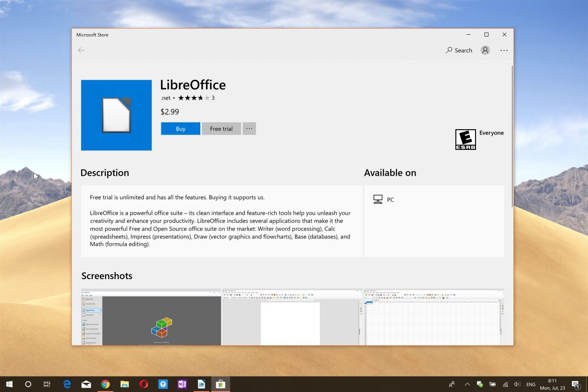Click the $2.99 price text
Viewport: 588px width, 392px height.
tap(170, 112)
